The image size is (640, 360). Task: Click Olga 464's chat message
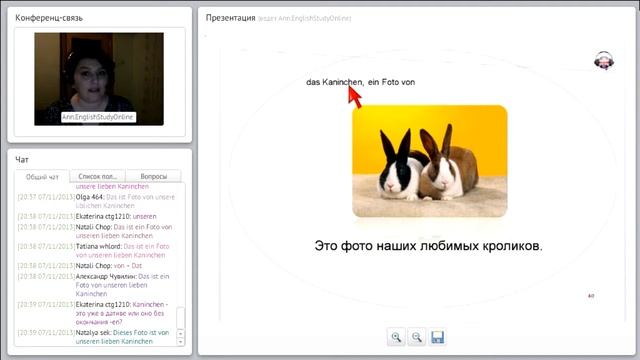tap(96, 201)
